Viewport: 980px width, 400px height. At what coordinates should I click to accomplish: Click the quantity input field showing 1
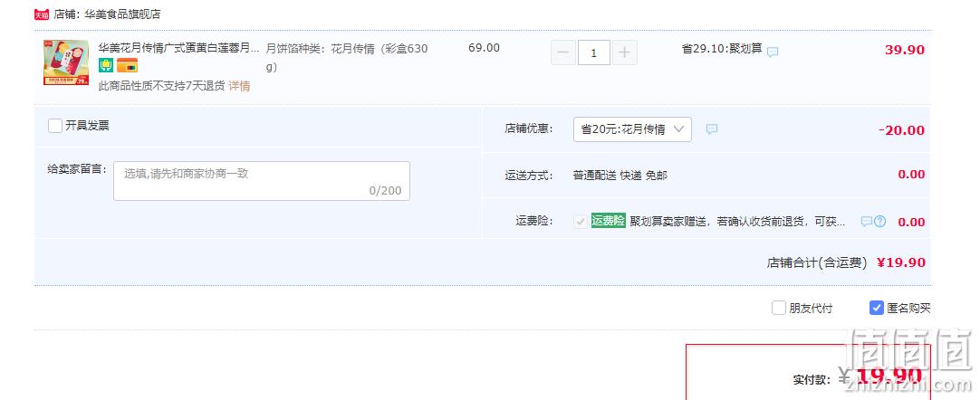594,53
